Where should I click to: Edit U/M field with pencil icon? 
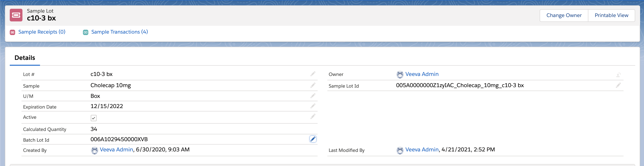coord(313,96)
